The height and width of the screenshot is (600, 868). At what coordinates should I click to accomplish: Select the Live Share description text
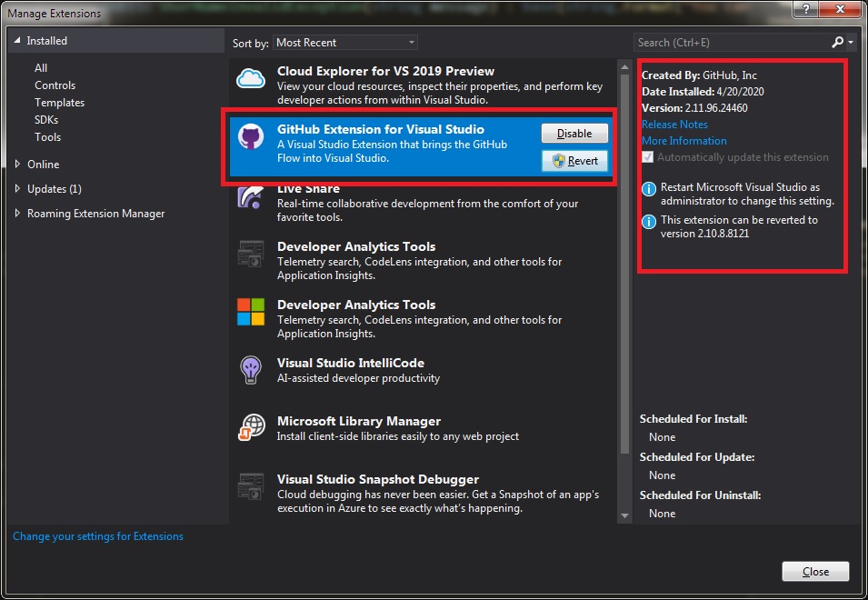point(427,210)
